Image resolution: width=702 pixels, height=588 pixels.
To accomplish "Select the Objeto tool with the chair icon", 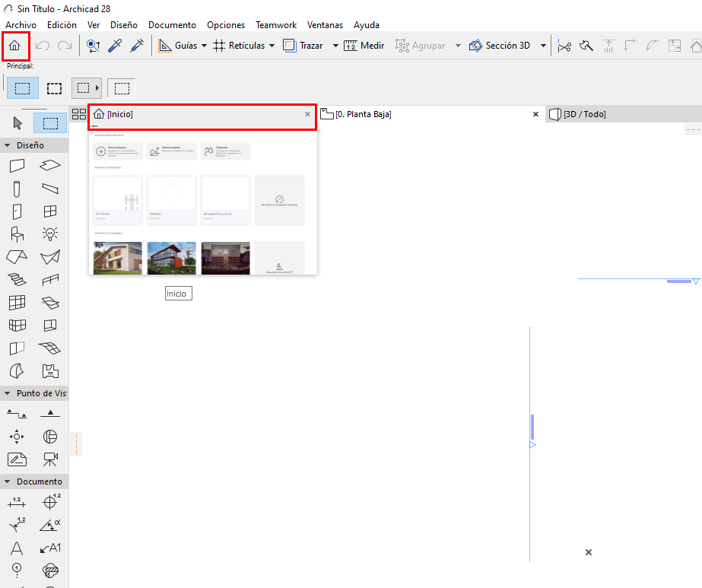I will click(17, 234).
